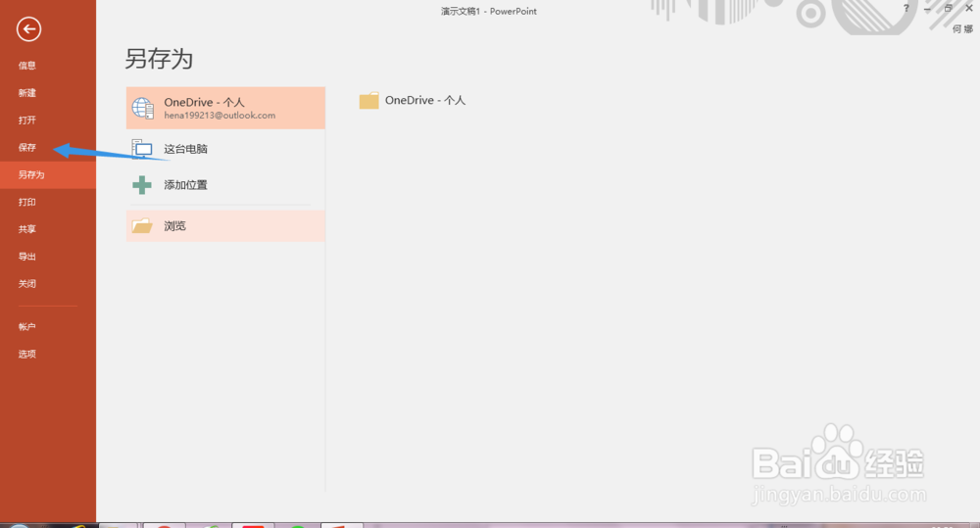Open 帐户 settings in sidebar
Viewport: 980px width, 528px height.
(x=26, y=327)
